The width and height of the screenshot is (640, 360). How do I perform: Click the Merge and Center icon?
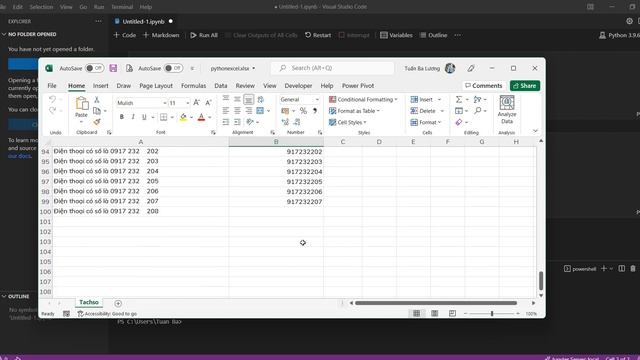260,111
